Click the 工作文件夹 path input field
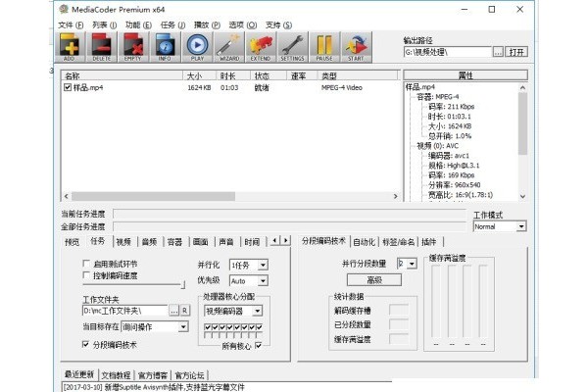588x392 pixels. pyautogui.click(x=124, y=311)
